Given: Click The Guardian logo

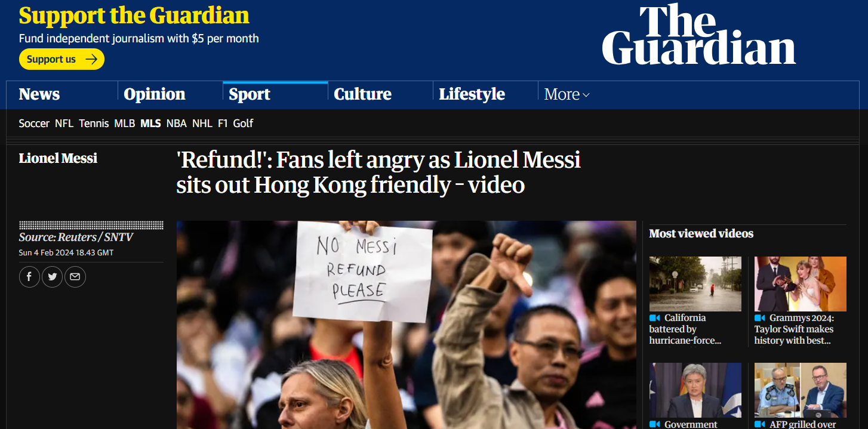Looking at the screenshot, I should [698, 35].
